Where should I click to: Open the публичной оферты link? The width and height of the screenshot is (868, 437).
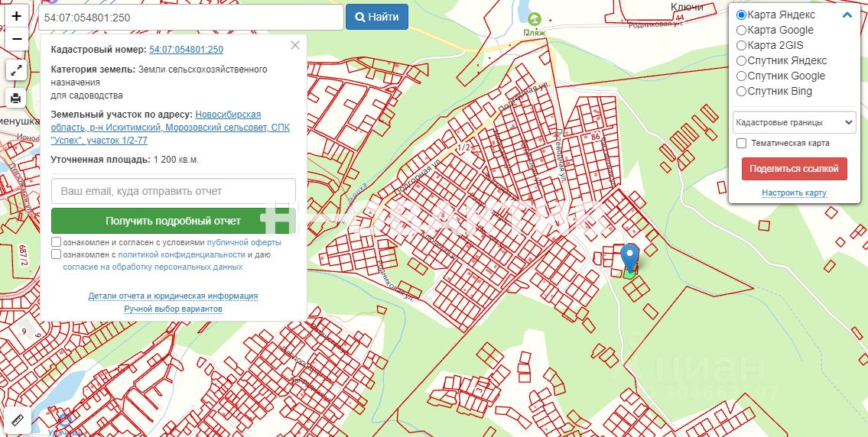pyautogui.click(x=243, y=242)
